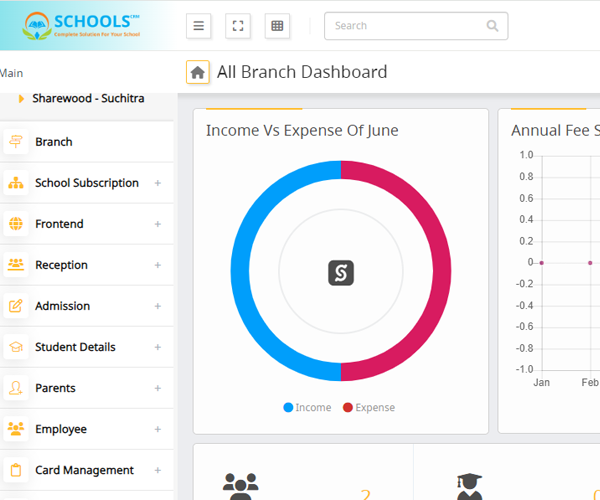Expand the Admission menu plus sign
Screen dimensions: 600x500
coord(157,306)
